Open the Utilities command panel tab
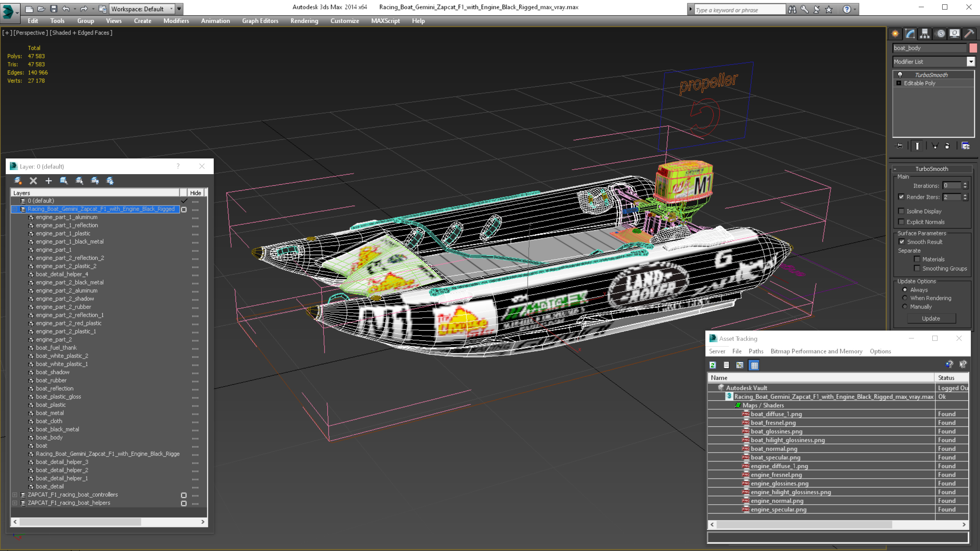980x551 pixels. [969, 34]
